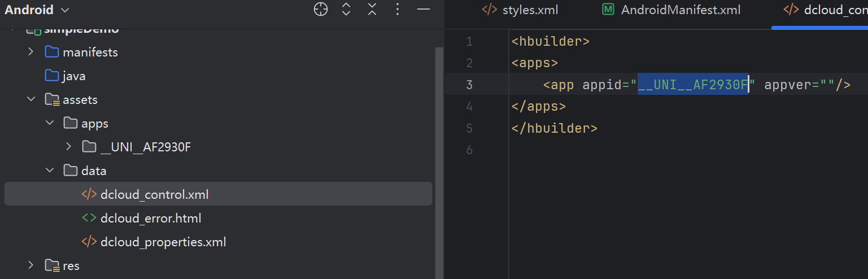Select the apps folder
The width and height of the screenshot is (868, 279).
point(95,123)
